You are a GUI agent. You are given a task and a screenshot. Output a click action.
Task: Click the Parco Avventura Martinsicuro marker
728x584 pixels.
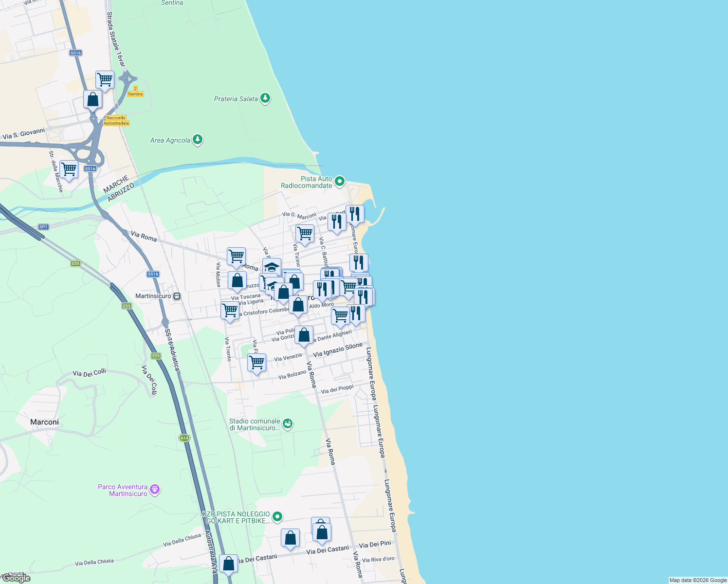(154, 490)
